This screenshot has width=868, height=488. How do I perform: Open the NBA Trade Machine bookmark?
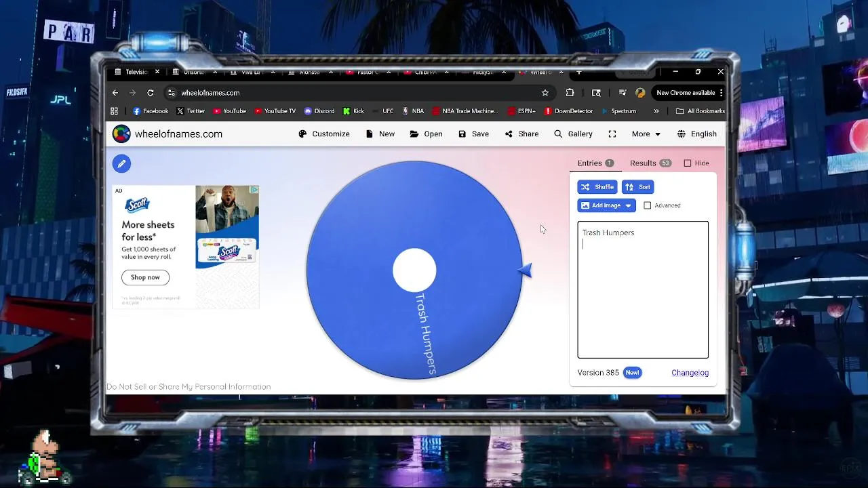point(465,111)
